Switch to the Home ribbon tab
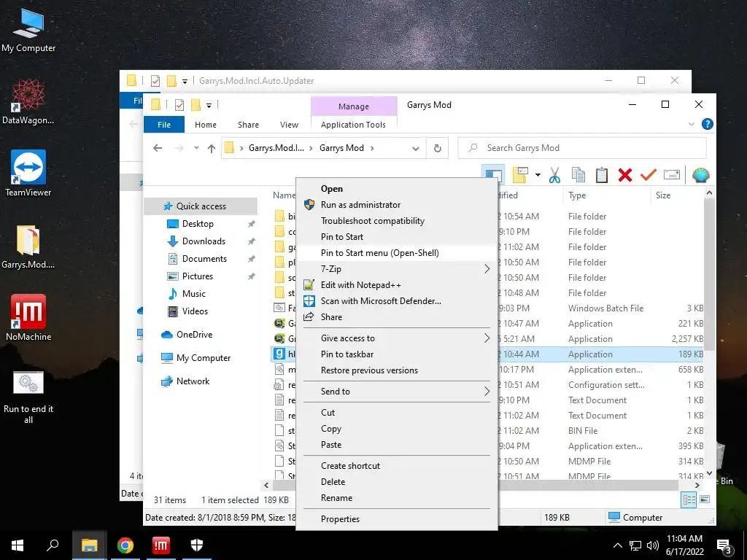The image size is (747, 560). [205, 125]
